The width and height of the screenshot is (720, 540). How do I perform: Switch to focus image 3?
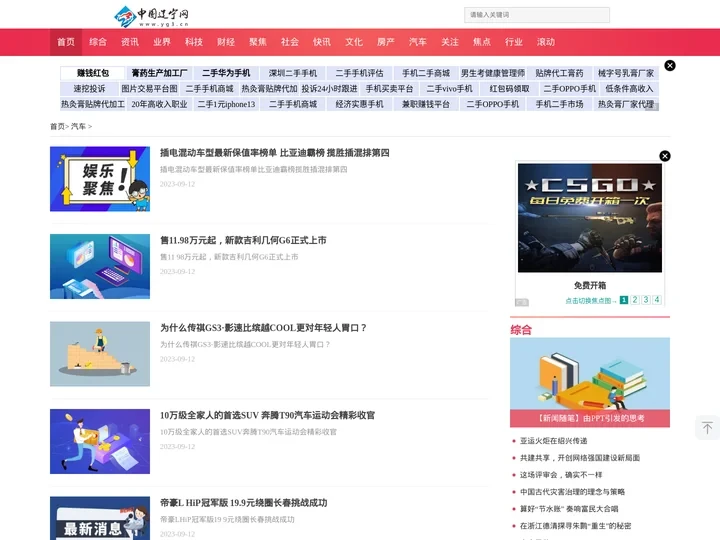(x=646, y=300)
